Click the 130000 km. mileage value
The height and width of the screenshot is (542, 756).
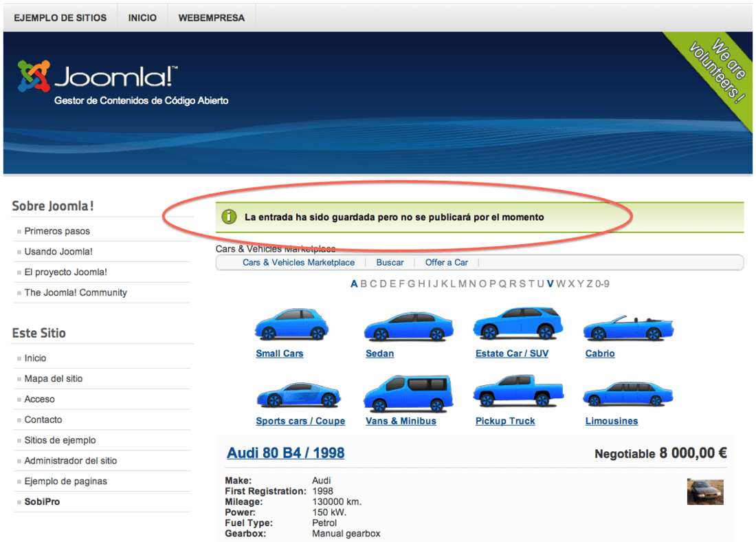(x=337, y=501)
